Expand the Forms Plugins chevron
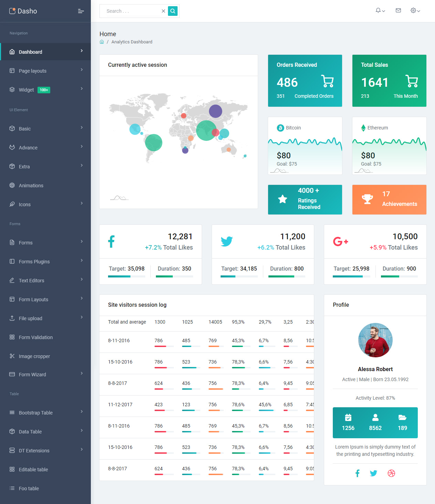 point(82,260)
